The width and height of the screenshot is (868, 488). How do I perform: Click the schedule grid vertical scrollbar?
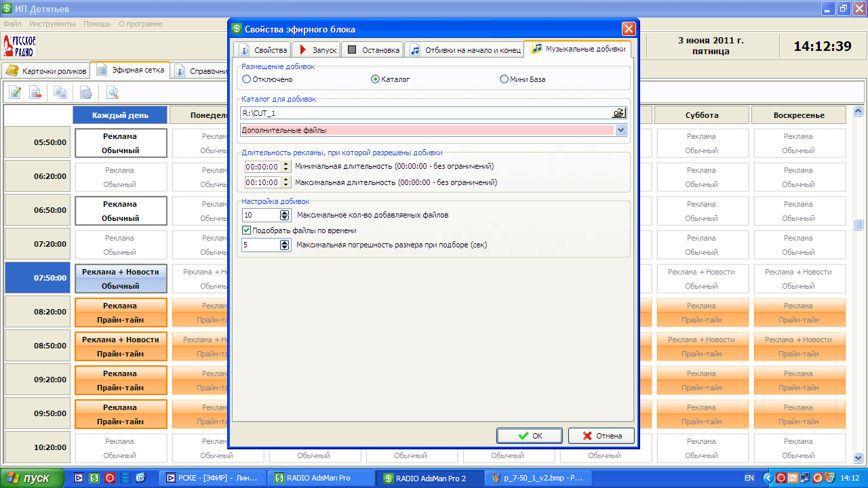click(858, 285)
